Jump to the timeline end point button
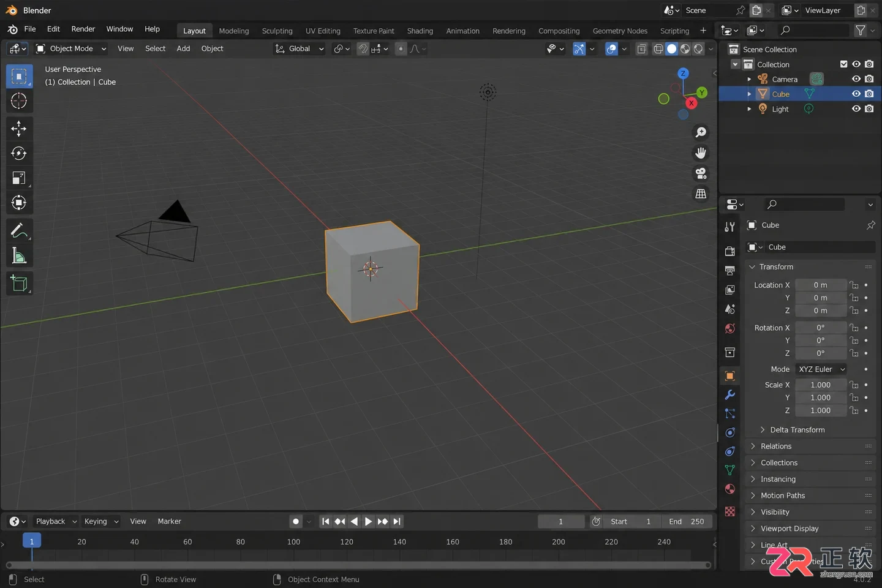Image resolution: width=882 pixels, height=588 pixels. [x=397, y=521]
